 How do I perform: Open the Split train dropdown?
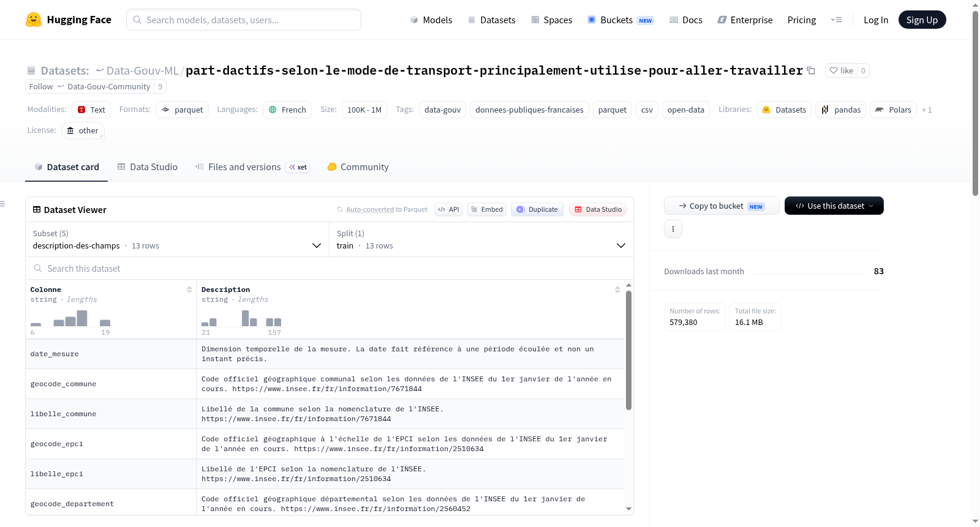[481, 239]
